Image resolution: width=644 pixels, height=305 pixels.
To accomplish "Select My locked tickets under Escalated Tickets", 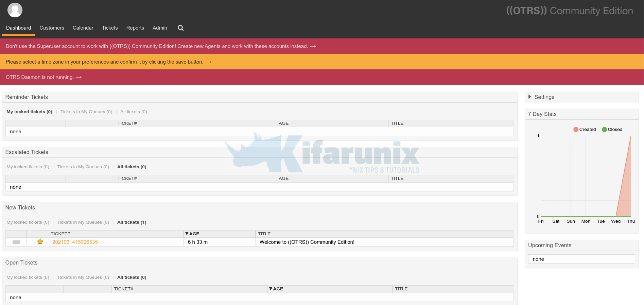I will 28,167.
